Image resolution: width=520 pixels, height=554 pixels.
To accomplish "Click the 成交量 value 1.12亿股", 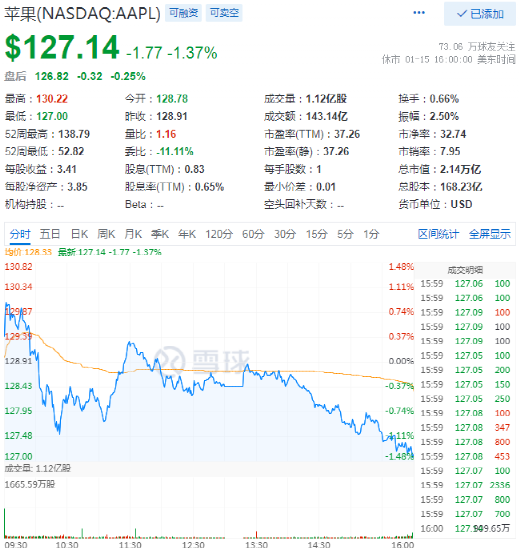I will (x=326, y=99).
